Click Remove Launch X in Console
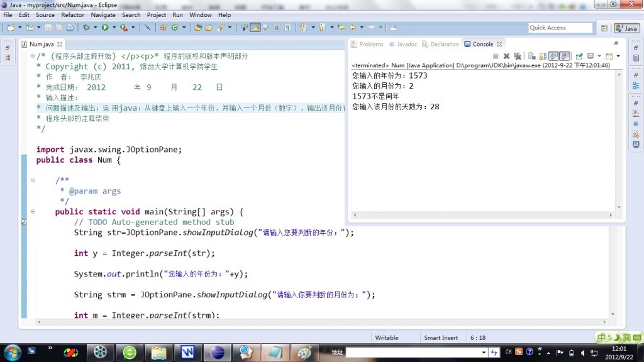 click(506, 56)
